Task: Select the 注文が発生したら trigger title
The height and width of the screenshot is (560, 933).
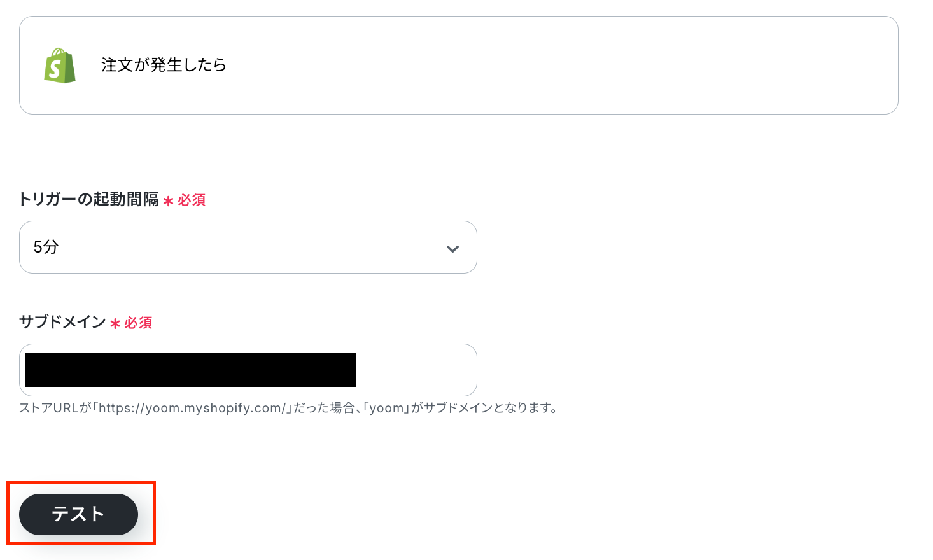Action: [164, 65]
